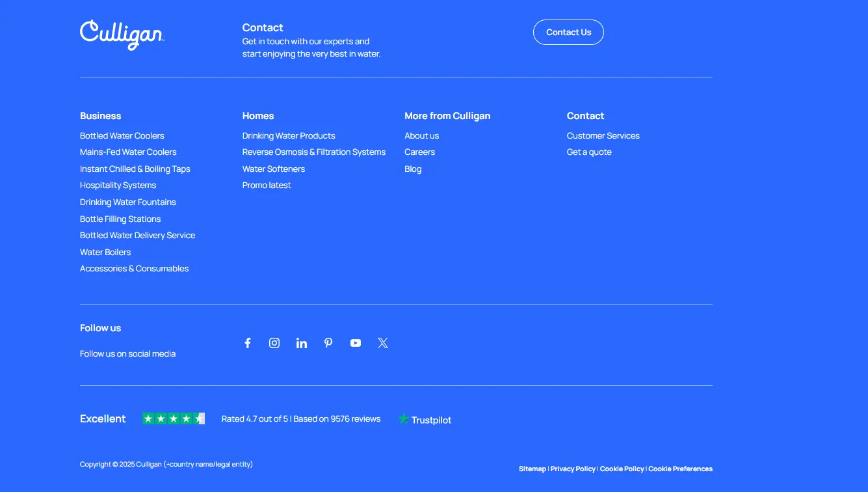Go to Instant Chilled & Boiling Taps
The width and height of the screenshot is (868, 492).
click(135, 169)
